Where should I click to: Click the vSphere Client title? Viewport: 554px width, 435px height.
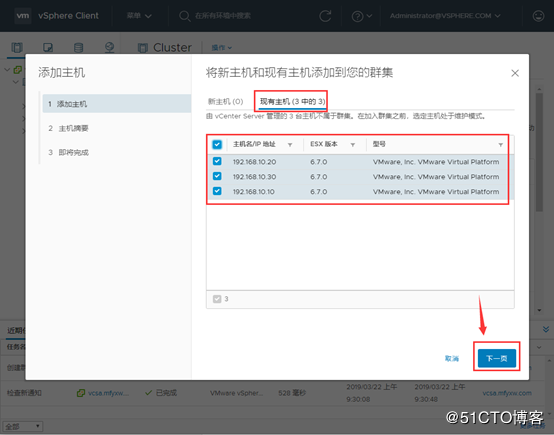pyautogui.click(x=68, y=16)
